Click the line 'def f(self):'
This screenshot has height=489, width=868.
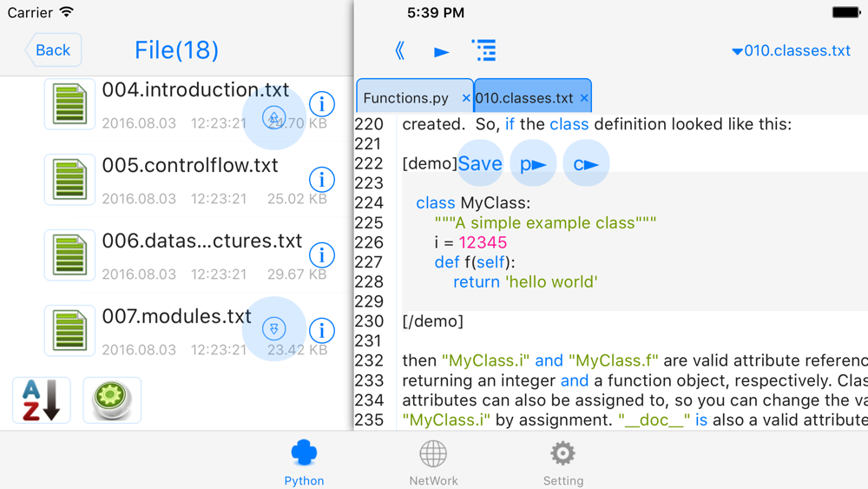(x=475, y=262)
